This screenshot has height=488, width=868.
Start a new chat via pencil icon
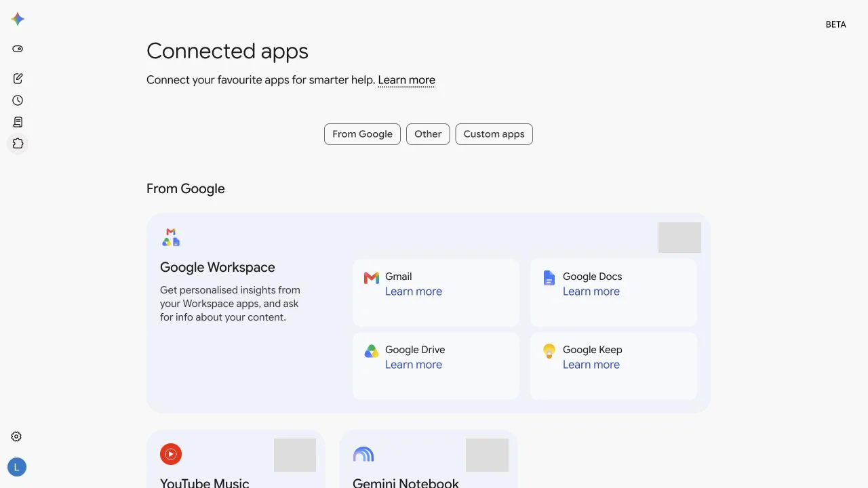coord(18,79)
